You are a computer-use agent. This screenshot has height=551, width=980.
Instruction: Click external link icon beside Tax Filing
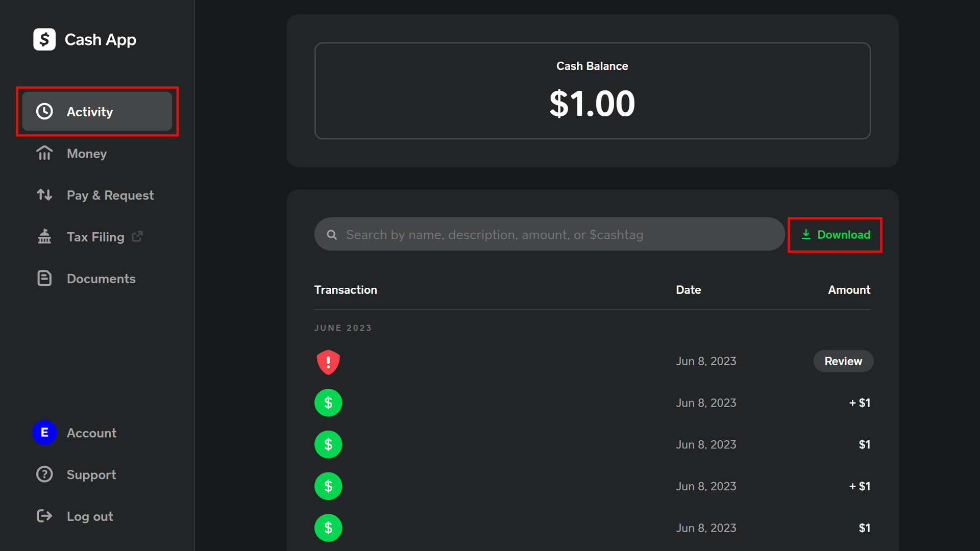[137, 237]
